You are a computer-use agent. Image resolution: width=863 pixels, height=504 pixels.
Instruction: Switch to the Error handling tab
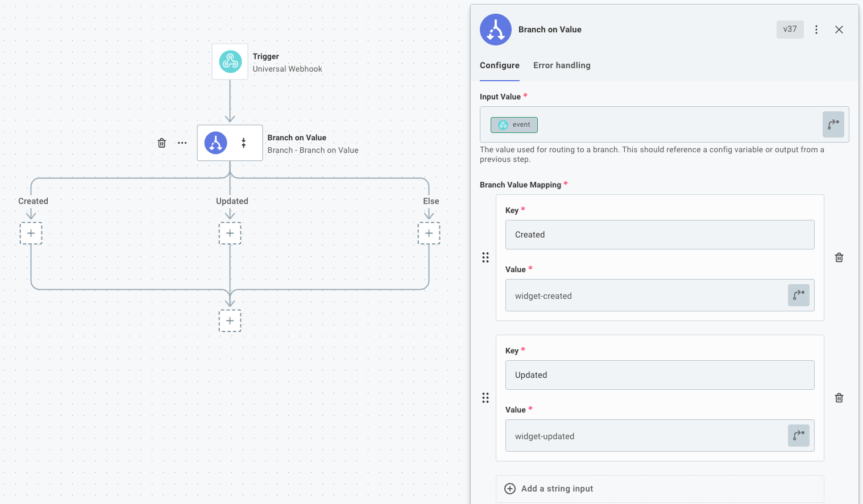coord(562,65)
